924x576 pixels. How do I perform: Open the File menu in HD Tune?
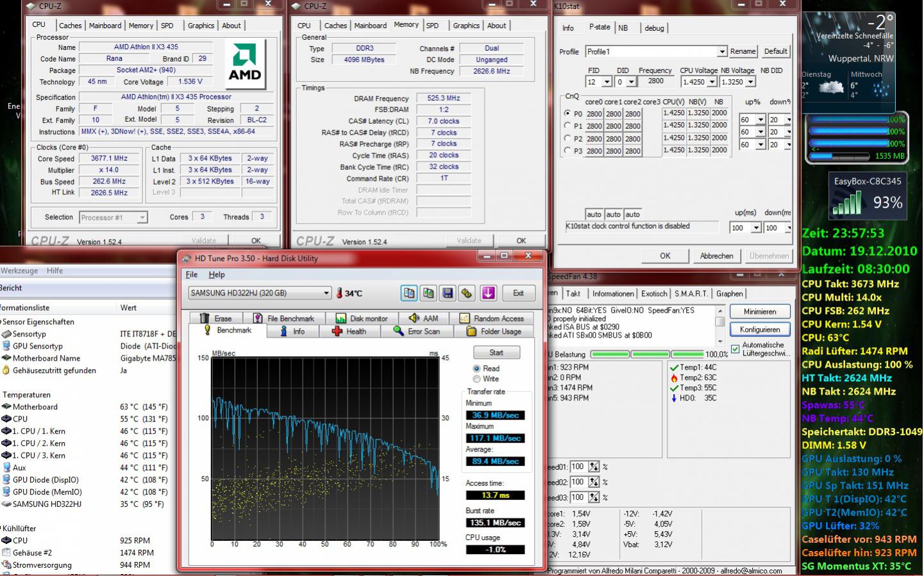click(192, 274)
